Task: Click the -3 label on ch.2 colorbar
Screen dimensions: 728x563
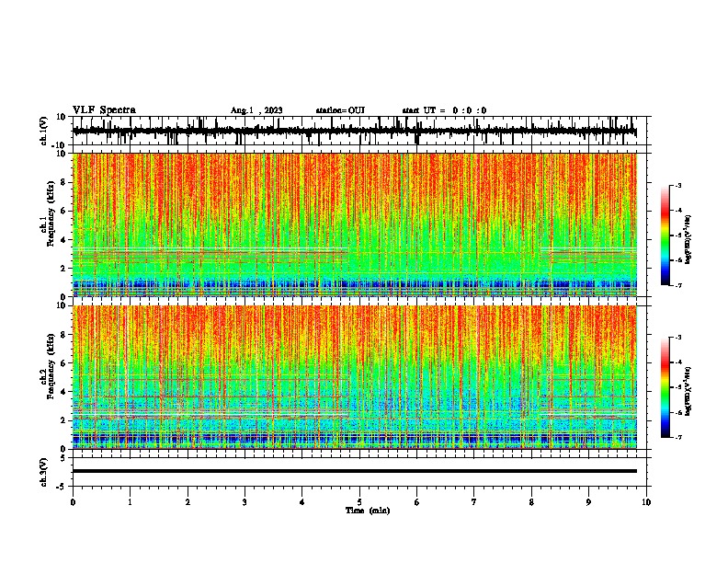Action: tap(677, 338)
